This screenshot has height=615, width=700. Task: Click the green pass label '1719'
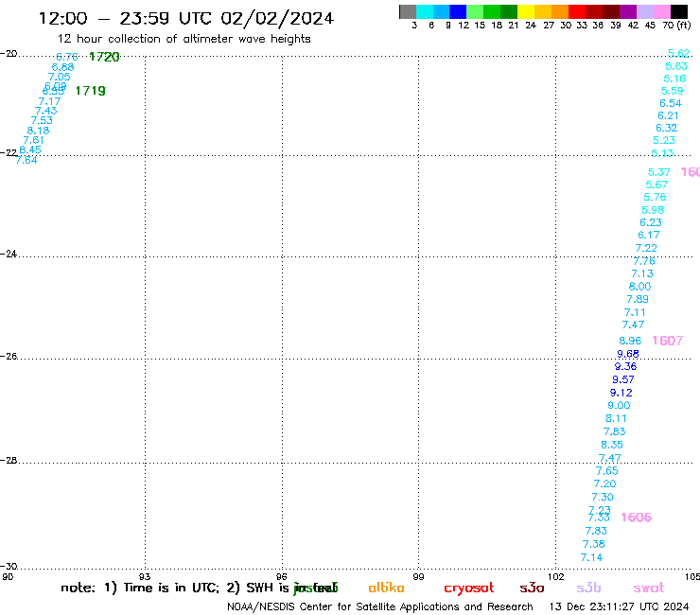tap(91, 91)
